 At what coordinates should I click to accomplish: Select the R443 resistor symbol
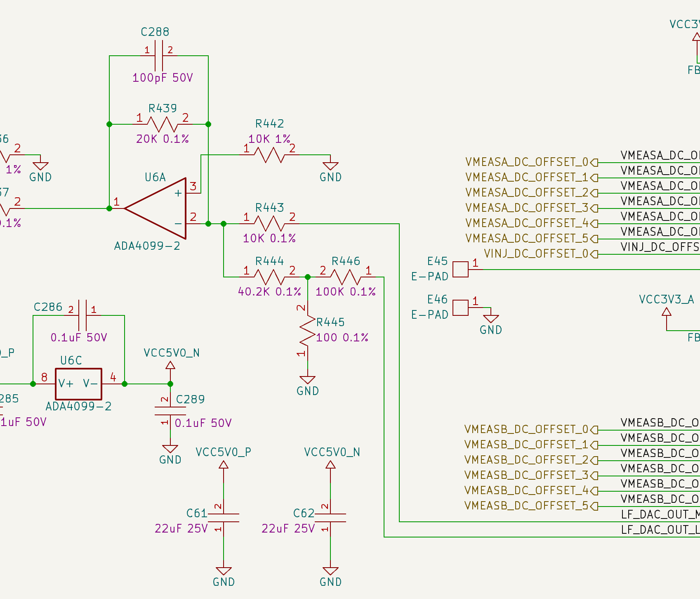click(269, 224)
